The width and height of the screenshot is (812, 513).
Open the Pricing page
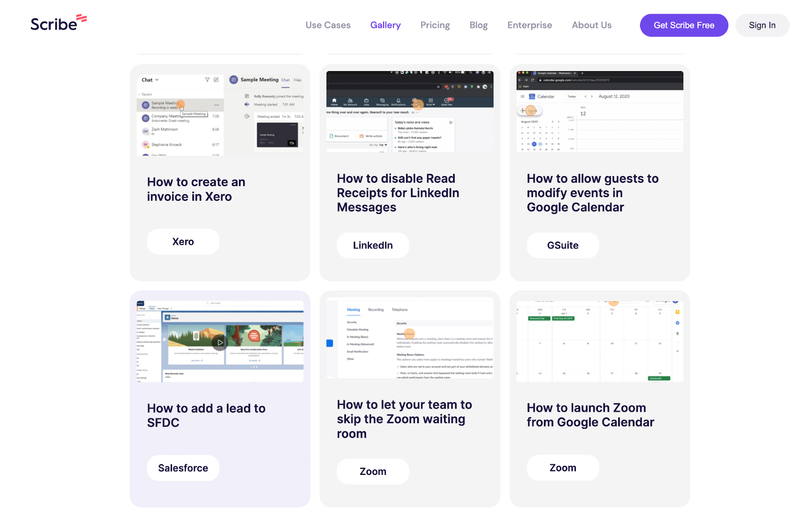click(x=435, y=25)
